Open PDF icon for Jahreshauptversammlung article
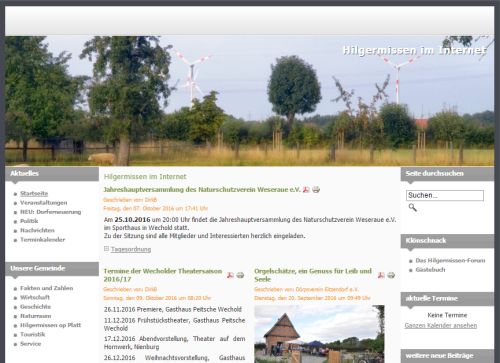 (306, 190)
